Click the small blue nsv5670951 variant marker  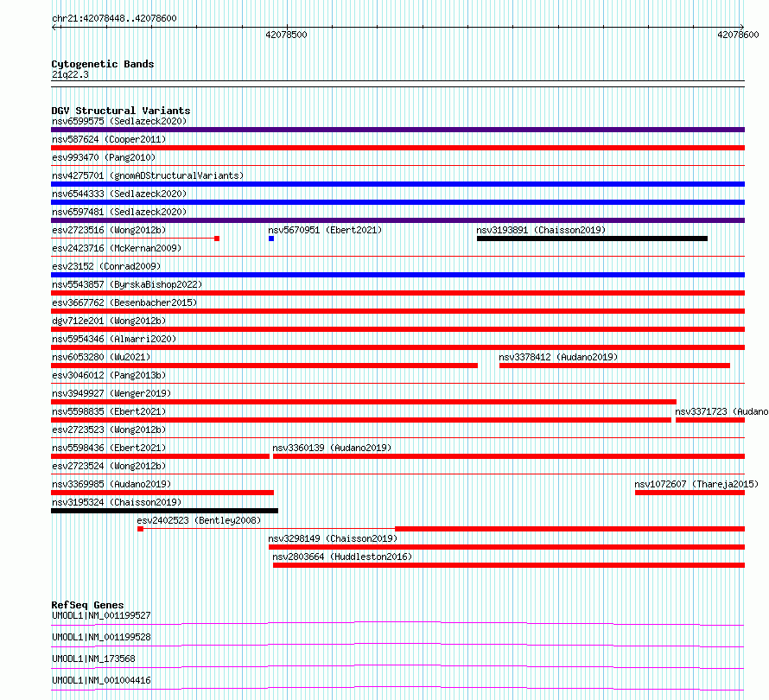pyautogui.click(x=271, y=239)
